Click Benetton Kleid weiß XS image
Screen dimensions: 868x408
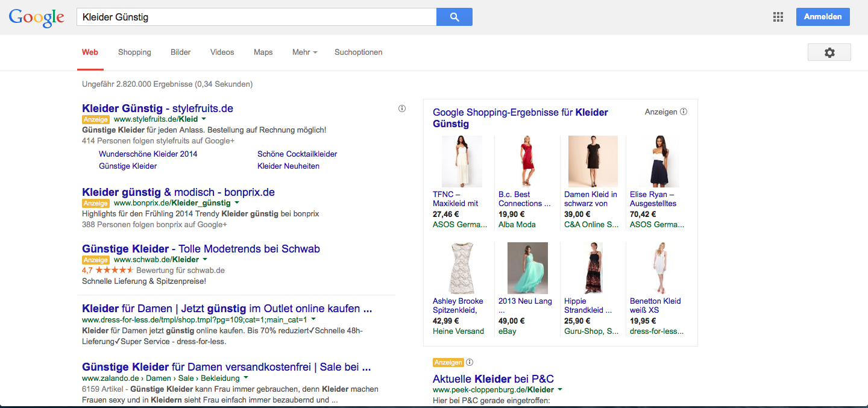(659, 268)
